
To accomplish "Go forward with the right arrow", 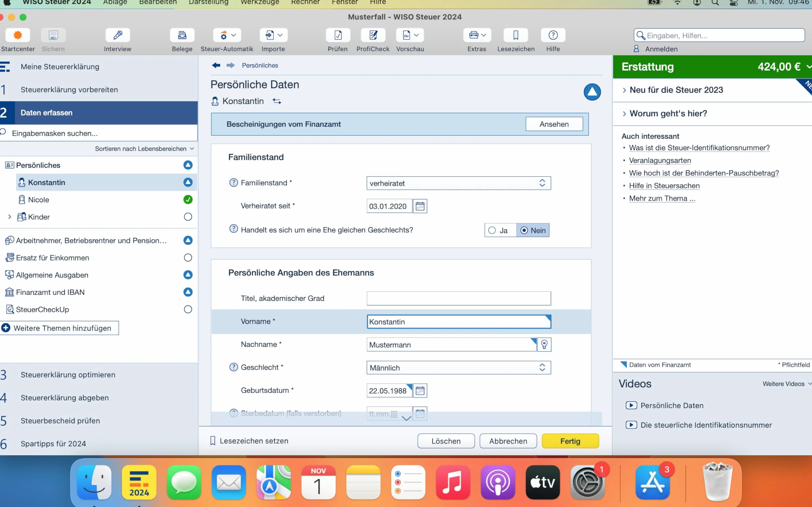I will click(x=230, y=65).
